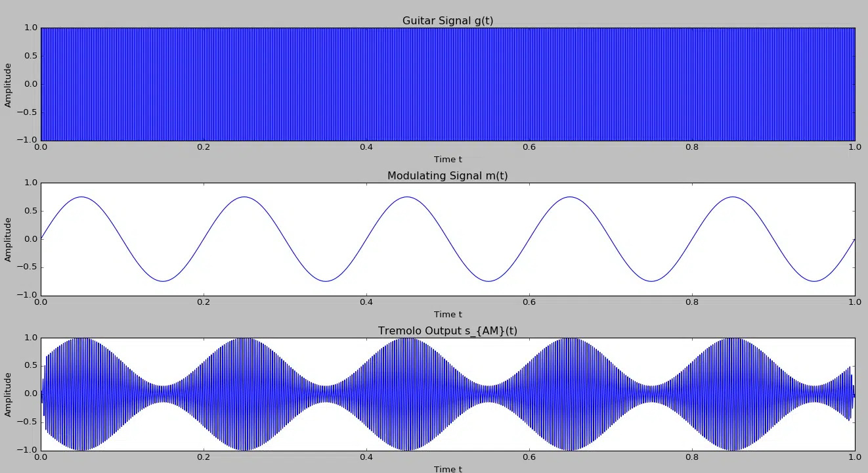Select the Amplitude label of the Modulating Signal plot
The image size is (868, 473).
coord(8,239)
